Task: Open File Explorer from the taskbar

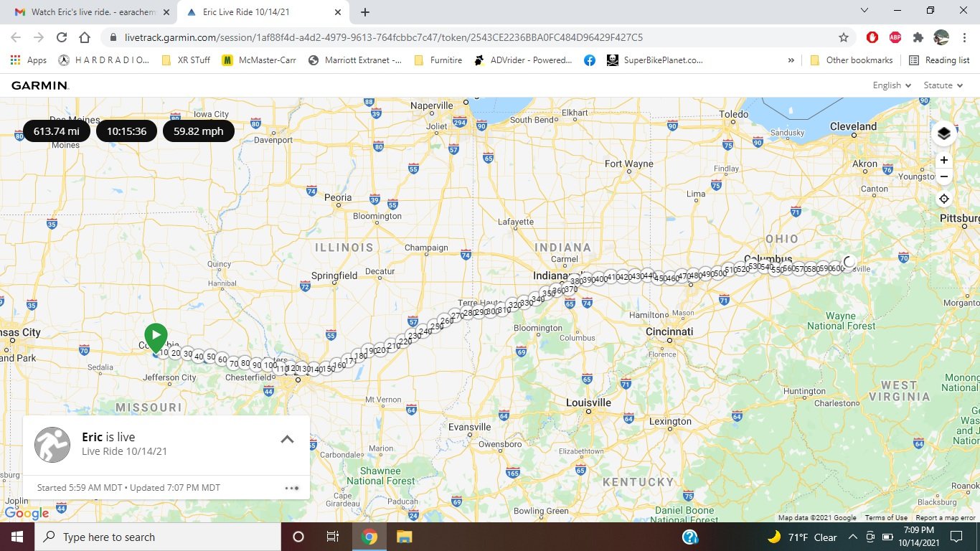Action: (404, 537)
